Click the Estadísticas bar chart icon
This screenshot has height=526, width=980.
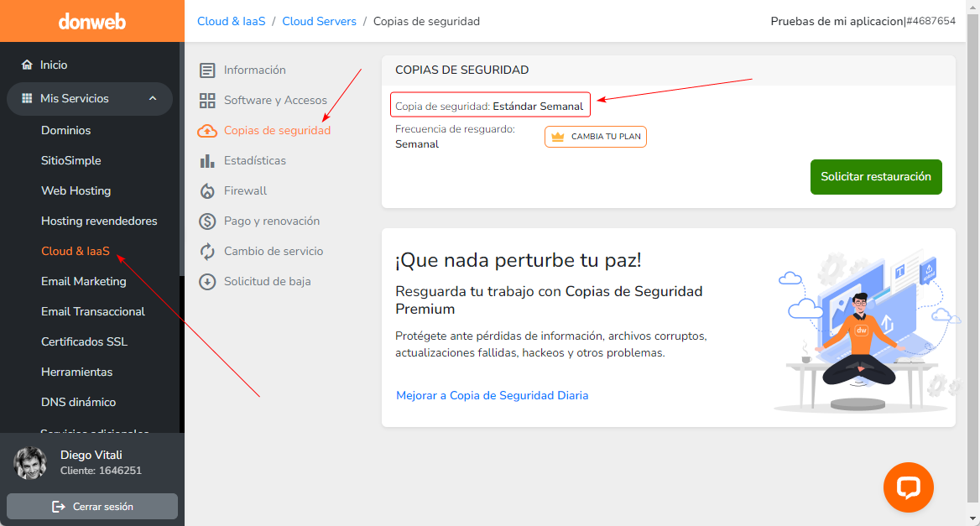coord(207,160)
